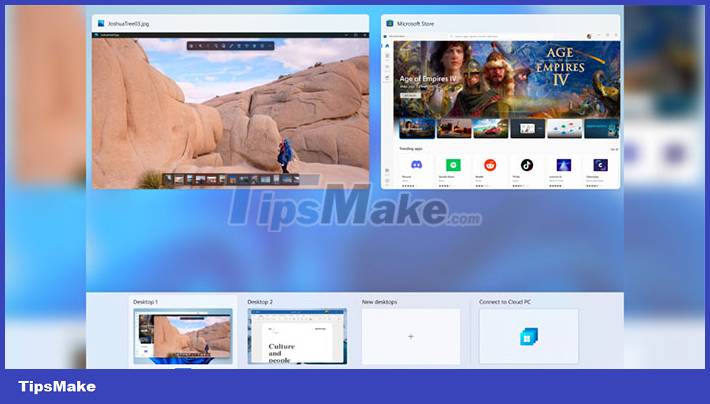Screen dimensions: 710x404
Task: Click the Library icon at Store sidebar bottom
Action: 387,171
